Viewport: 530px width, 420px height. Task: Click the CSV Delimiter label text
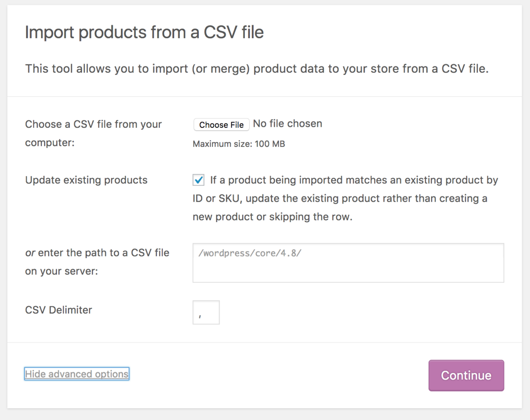(x=59, y=310)
